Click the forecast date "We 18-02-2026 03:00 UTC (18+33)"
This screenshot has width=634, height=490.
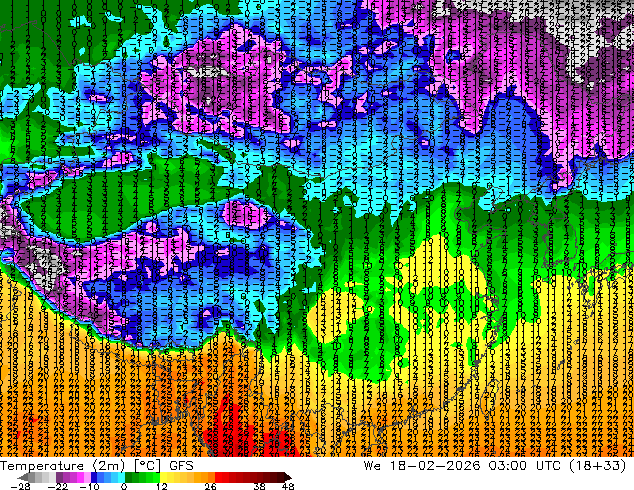coord(495,466)
